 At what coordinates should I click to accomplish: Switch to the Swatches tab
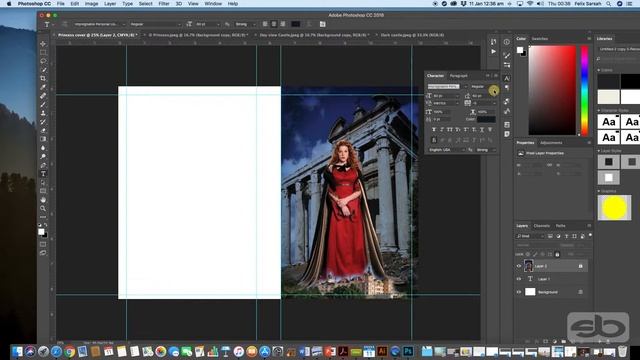(540, 39)
